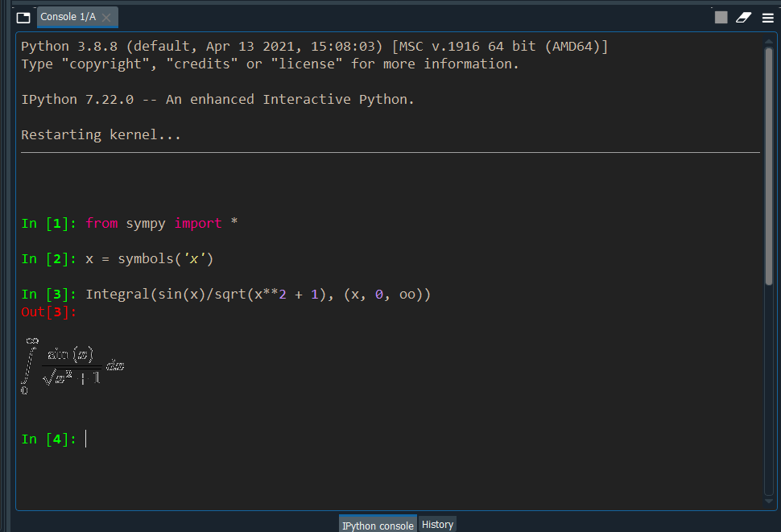The width and height of the screenshot is (781, 532).
Task: Open the hamburger options menu for the console
Action: coord(767,17)
